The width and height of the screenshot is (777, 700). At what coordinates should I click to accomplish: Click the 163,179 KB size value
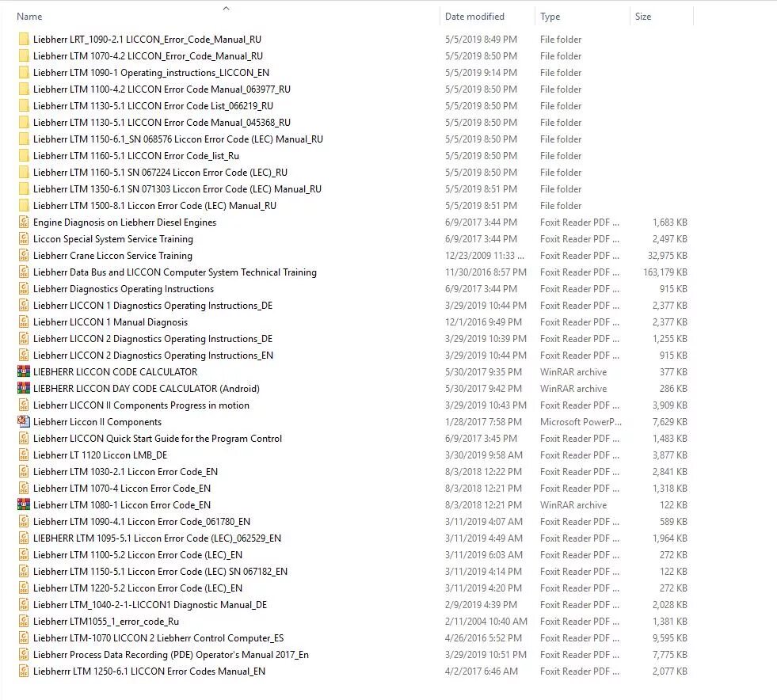tap(665, 272)
